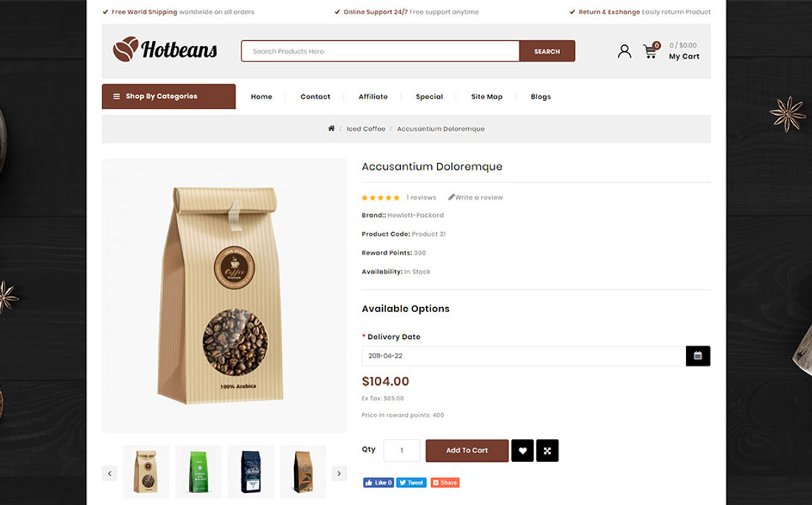This screenshot has height=505, width=812.
Task: Open the Contact menu item
Action: 316,96
